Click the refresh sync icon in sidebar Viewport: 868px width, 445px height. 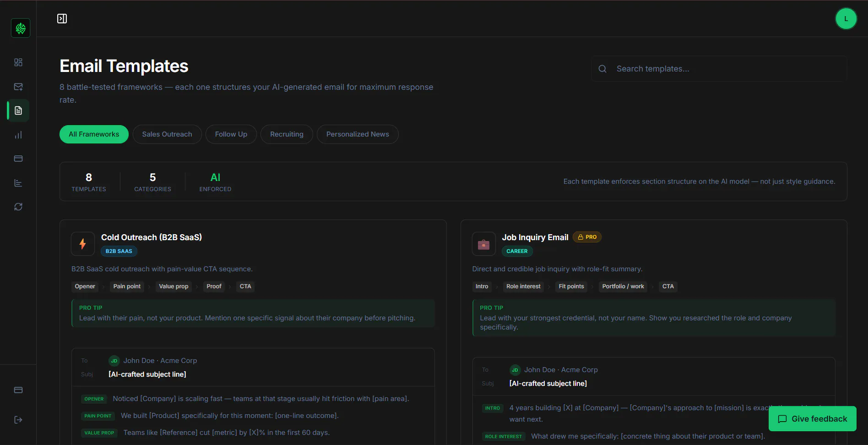pyautogui.click(x=18, y=207)
